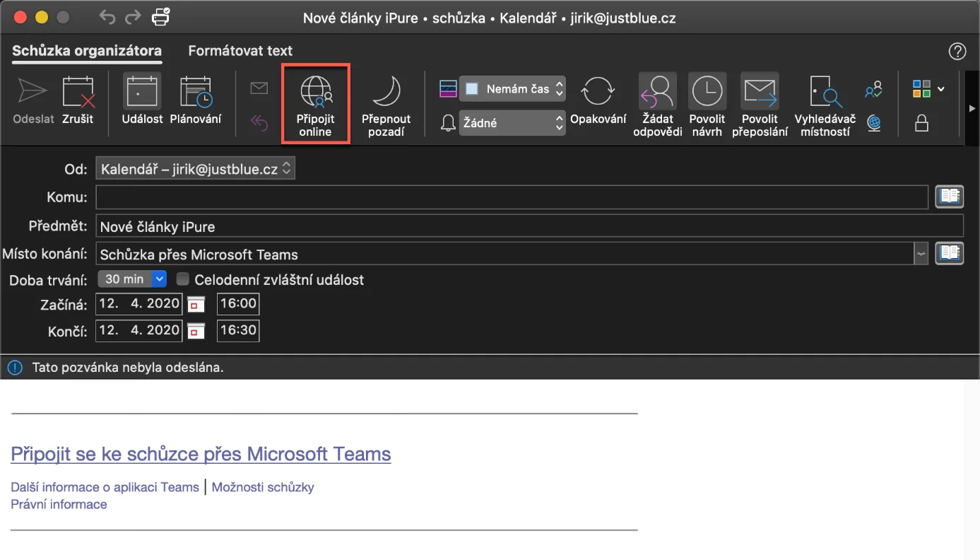Viewport: 980px width, 560px height.
Task: Open the Doba trvání 30 min dropdown
Action: [132, 279]
